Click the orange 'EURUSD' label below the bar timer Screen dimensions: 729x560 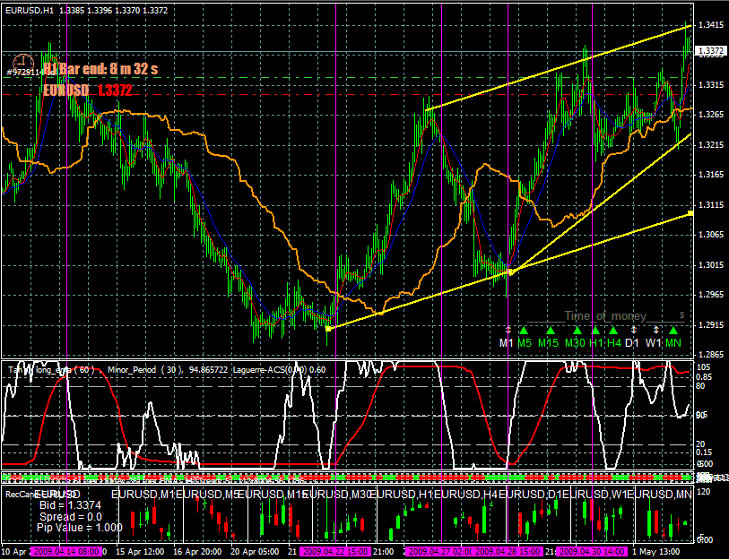point(66,90)
